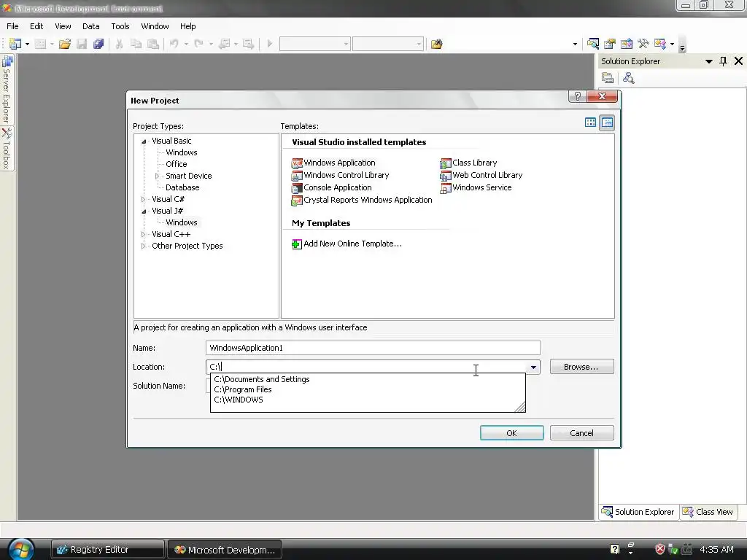
Task: Select the Windows Application template
Action: tap(333, 163)
